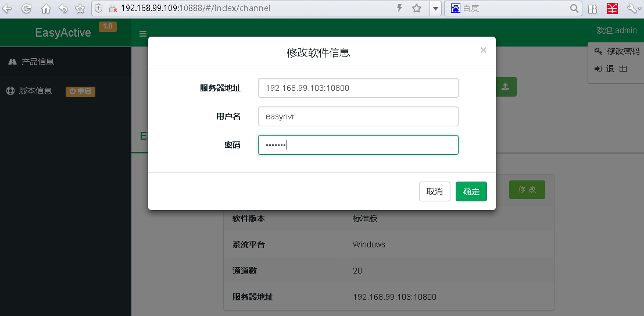The height and width of the screenshot is (316, 644).
Task: Click the green upload icon button
Action: point(506,87)
